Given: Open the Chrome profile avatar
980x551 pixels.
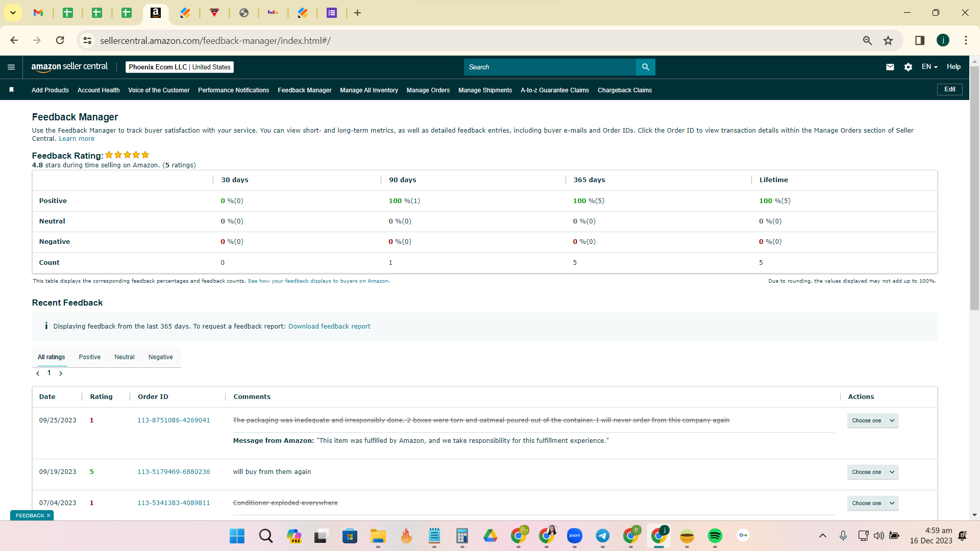Looking at the screenshot, I should [943, 40].
